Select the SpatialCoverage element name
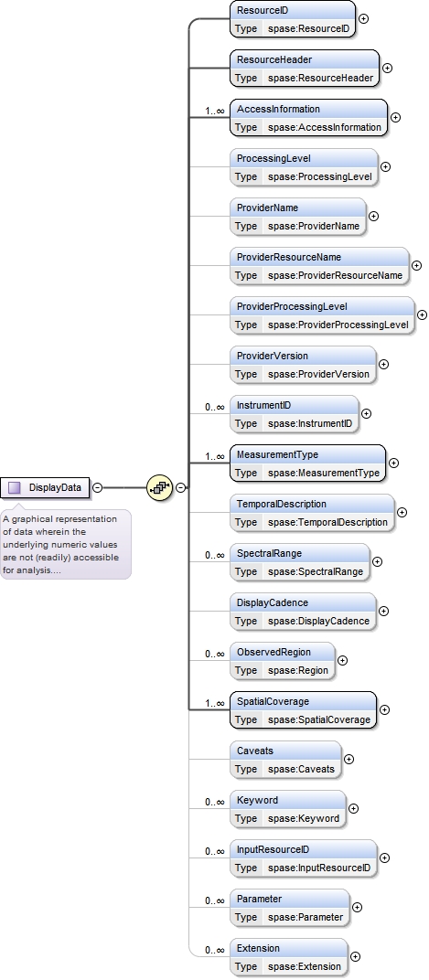The image size is (429, 980). coord(273,702)
